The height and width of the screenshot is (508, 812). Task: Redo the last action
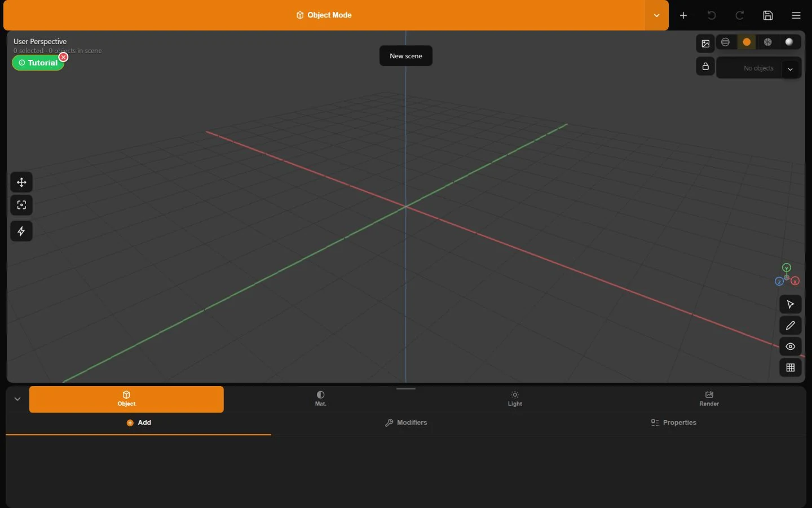point(740,15)
